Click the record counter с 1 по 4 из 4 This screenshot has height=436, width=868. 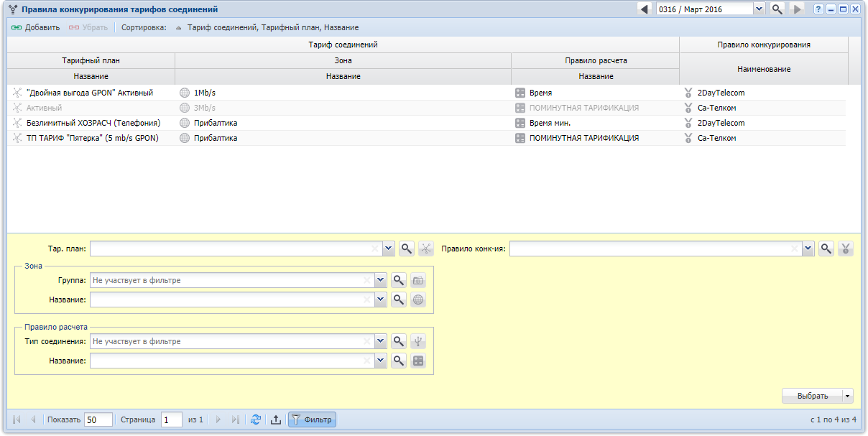coord(834,420)
